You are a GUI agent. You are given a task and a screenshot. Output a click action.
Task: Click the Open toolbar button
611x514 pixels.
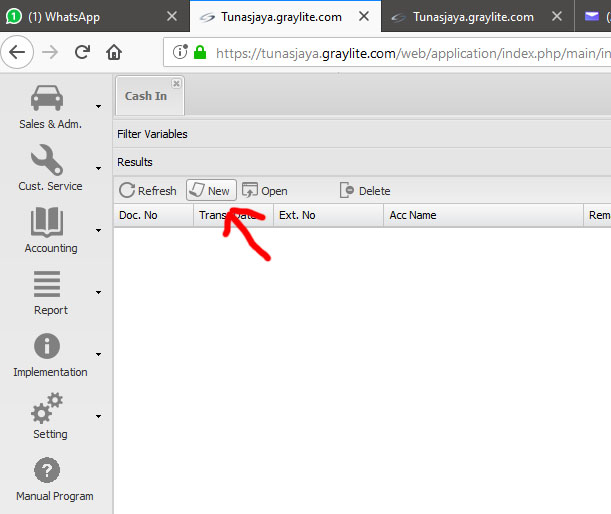[x=265, y=191]
